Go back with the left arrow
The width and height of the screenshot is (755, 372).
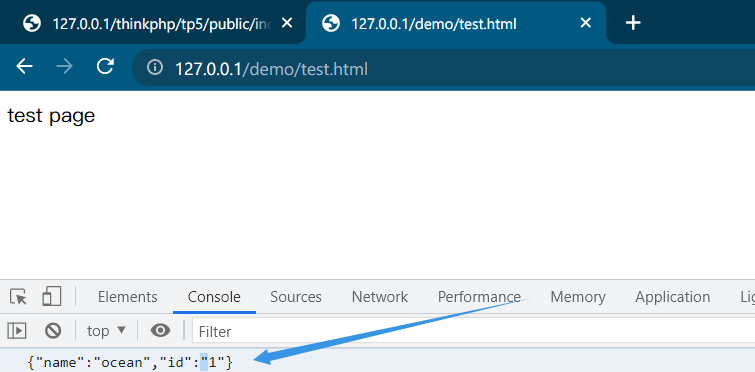click(x=24, y=66)
